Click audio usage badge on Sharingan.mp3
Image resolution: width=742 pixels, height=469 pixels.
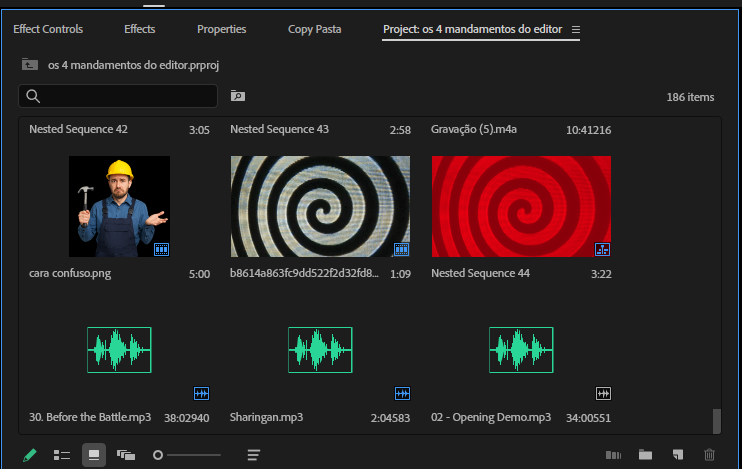(x=402, y=393)
